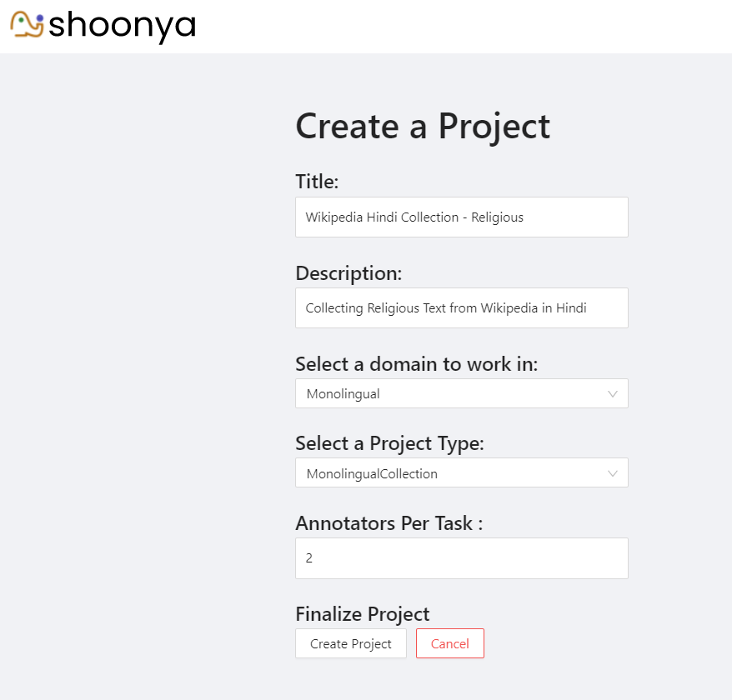Click the "Select a domain to work in:" label
Screen dimensions: 732x700
click(417, 364)
